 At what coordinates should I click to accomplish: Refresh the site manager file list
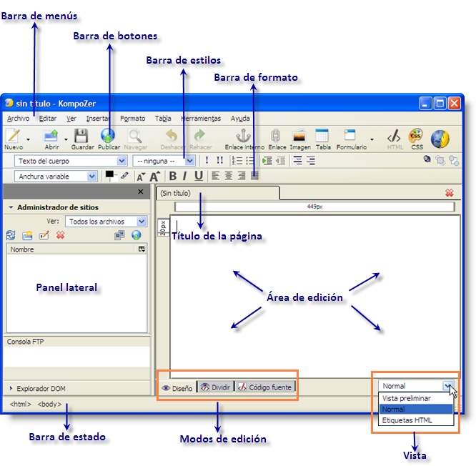(11, 235)
